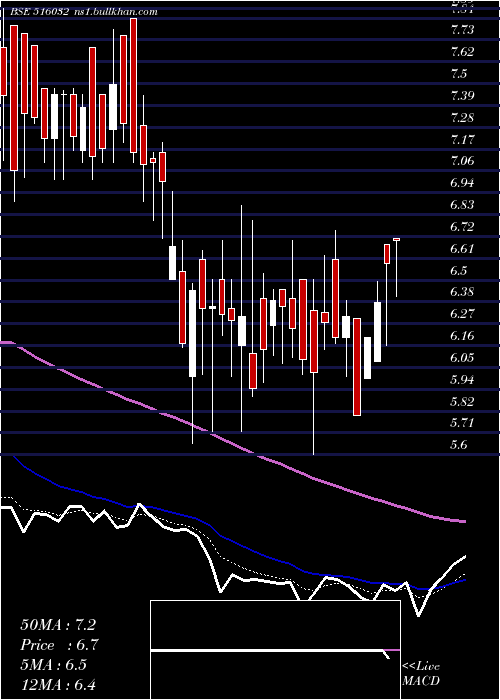Click the 6.83 price axis label
This screenshot has width=500, height=700.
[x=462, y=205]
